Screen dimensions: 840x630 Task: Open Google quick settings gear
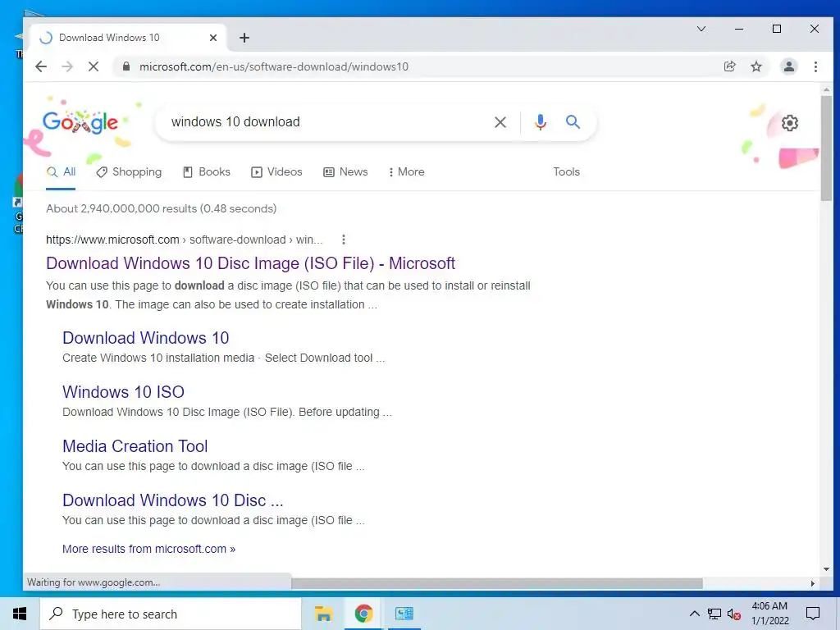point(790,123)
